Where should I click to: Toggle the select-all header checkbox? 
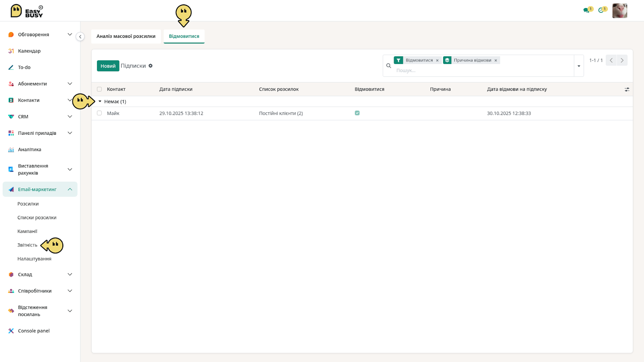coord(99,89)
